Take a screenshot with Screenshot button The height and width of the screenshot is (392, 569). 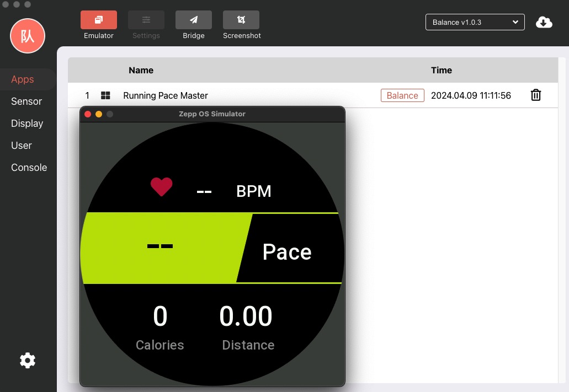pos(241,20)
